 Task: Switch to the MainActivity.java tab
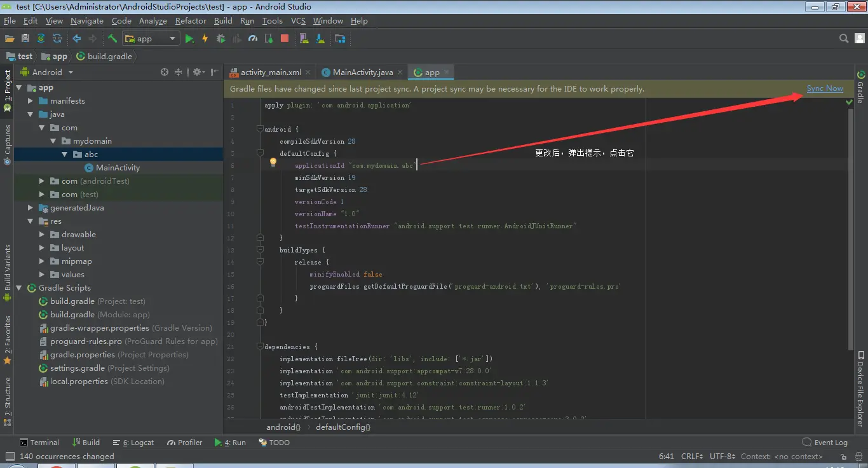point(363,72)
